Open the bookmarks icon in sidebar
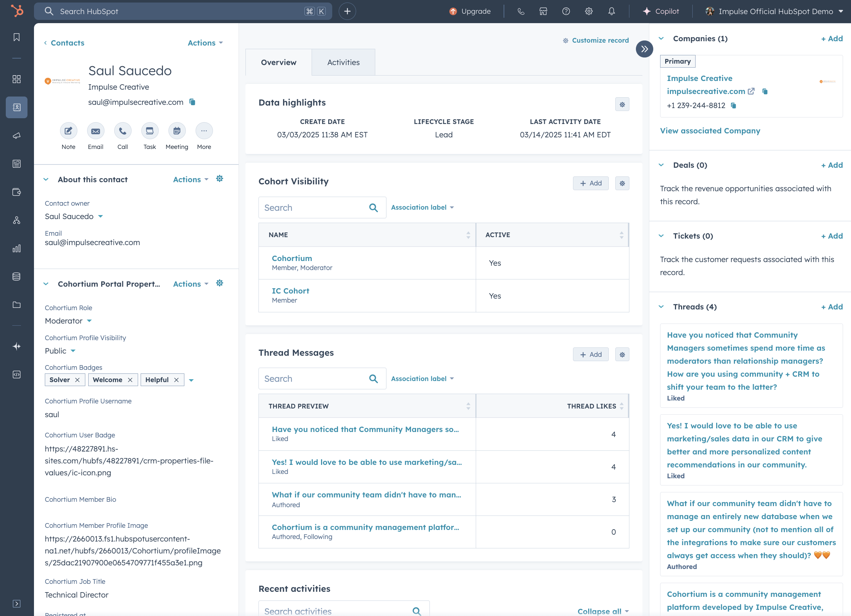 pyautogui.click(x=17, y=37)
